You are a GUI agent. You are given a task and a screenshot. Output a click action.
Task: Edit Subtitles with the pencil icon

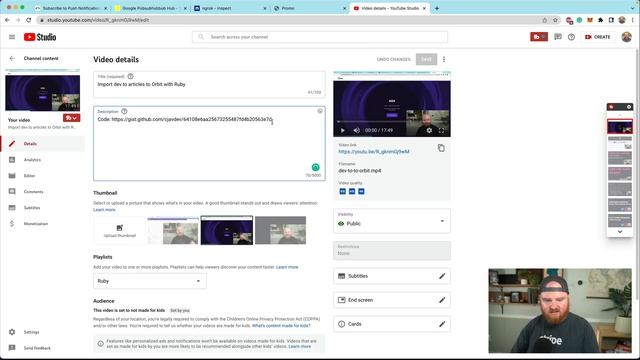(x=442, y=276)
